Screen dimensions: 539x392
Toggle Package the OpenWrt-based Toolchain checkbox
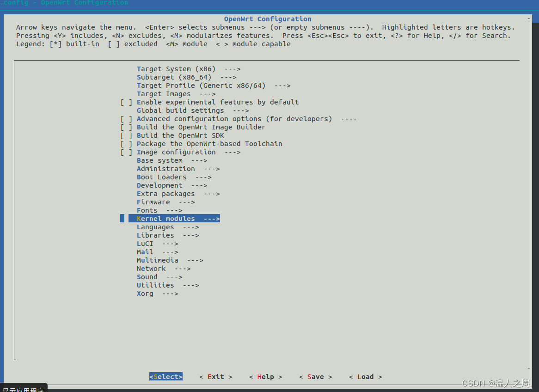pos(126,144)
